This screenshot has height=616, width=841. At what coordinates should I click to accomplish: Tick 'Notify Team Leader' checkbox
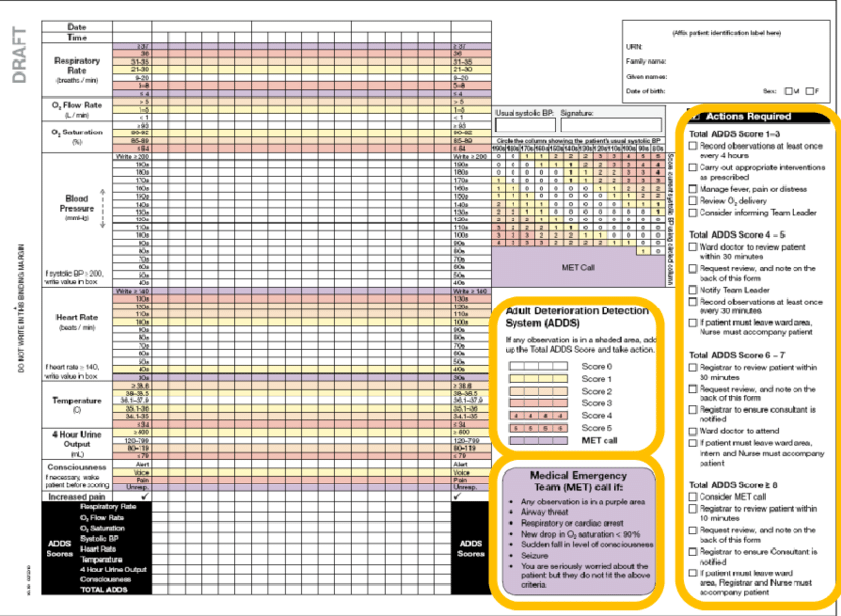tap(693, 290)
